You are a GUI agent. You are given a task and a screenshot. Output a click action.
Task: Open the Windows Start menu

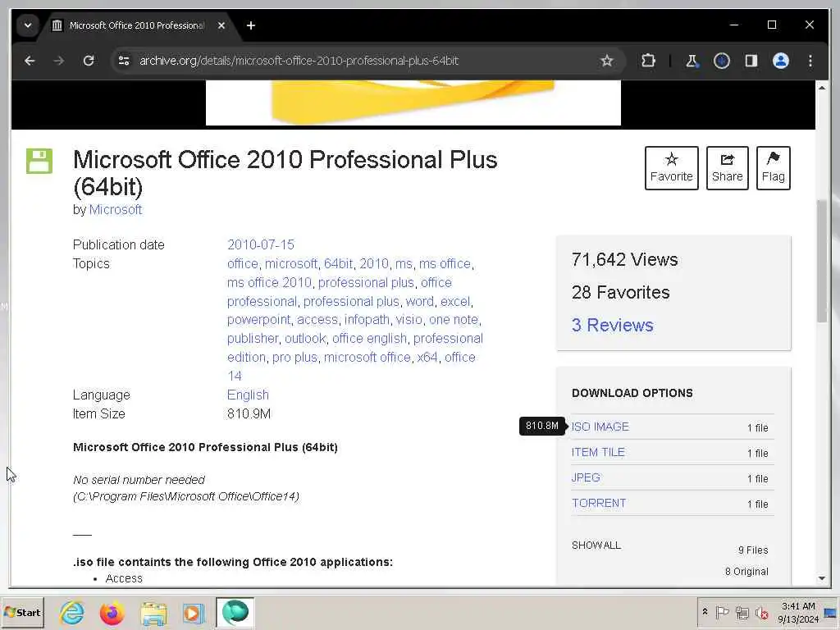[22, 612]
